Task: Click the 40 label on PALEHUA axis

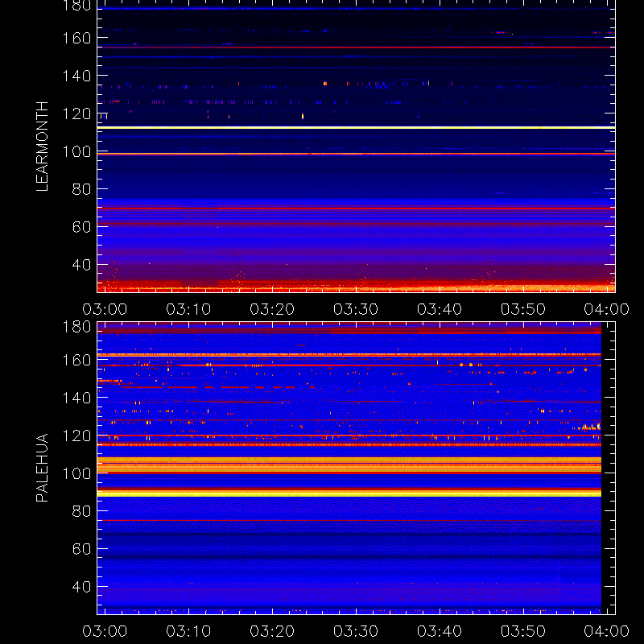Action: pos(81,587)
